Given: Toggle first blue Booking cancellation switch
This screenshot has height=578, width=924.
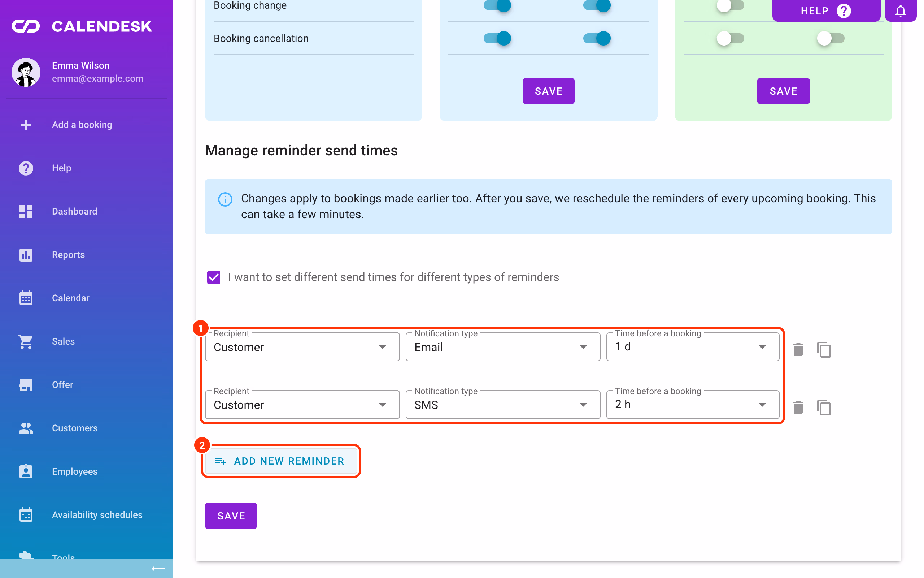Looking at the screenshot, I should click(497, 38).
